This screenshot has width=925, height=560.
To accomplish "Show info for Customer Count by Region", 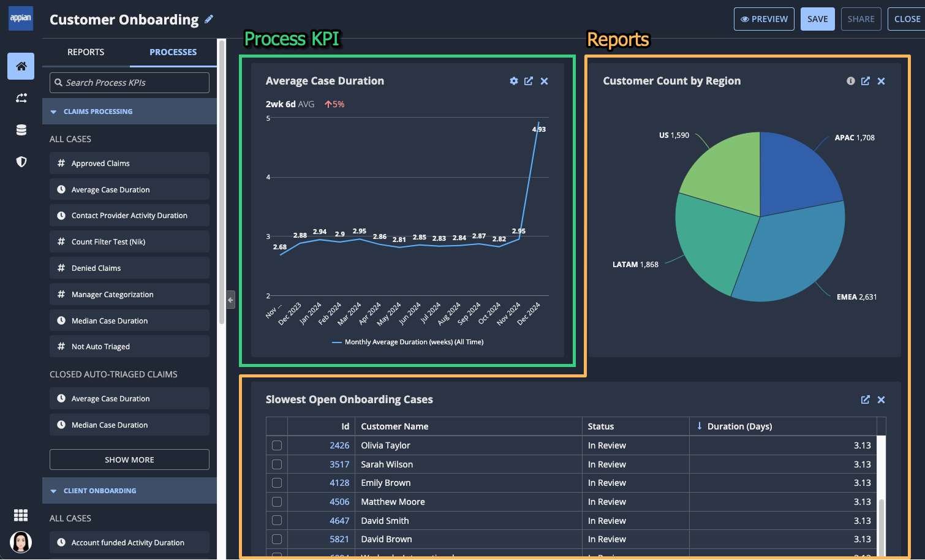I will (850, 81).
